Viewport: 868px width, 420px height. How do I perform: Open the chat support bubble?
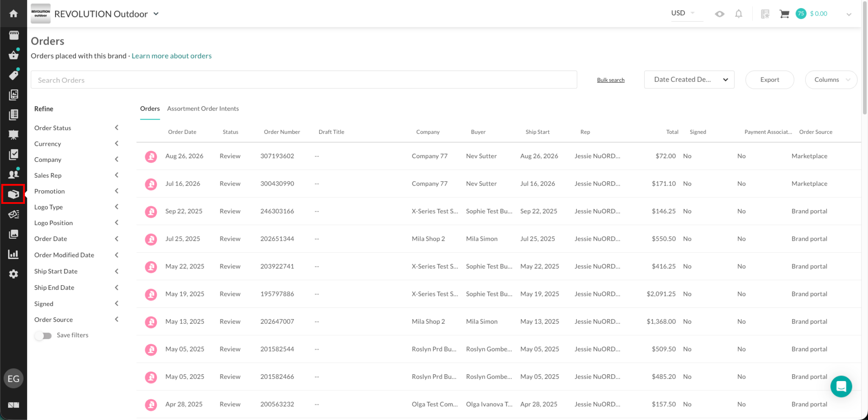point(841,386)
